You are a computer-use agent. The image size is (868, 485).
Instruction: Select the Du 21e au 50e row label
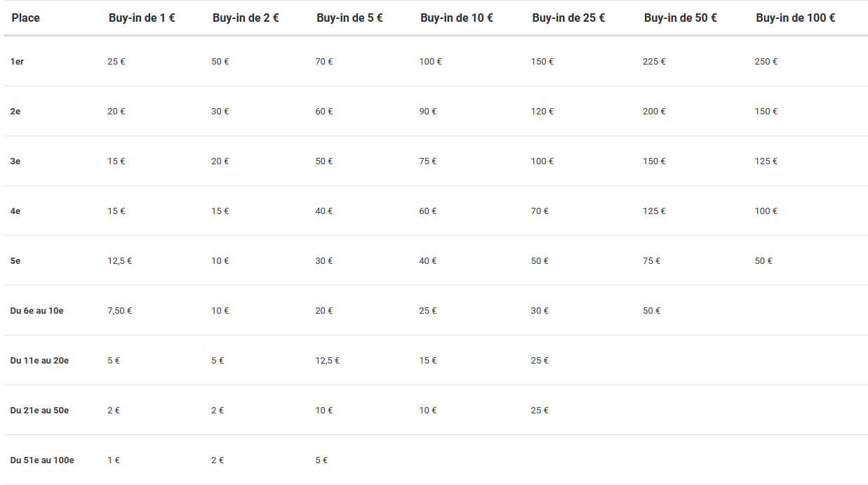click(x=39, y=411)
